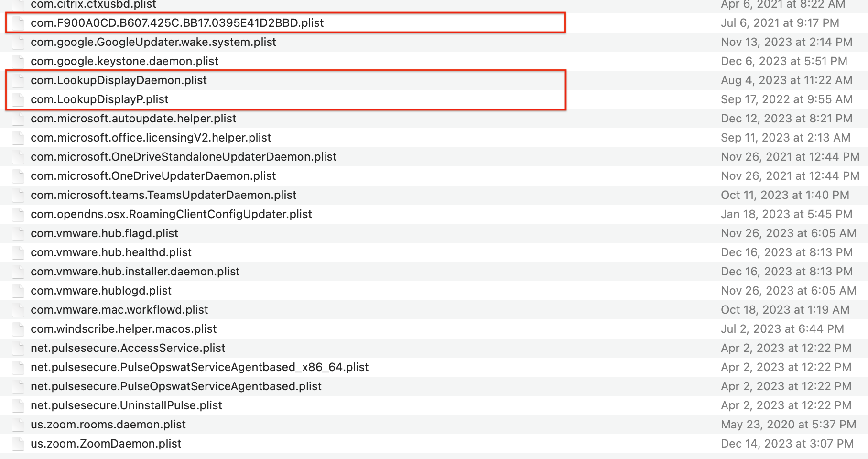868x459 pixels.
Task: Select com.microsoft.OneDriveStandaloneUpdaterDaemon.plist row
Action: pyautogui.click(x=183, y=157)
